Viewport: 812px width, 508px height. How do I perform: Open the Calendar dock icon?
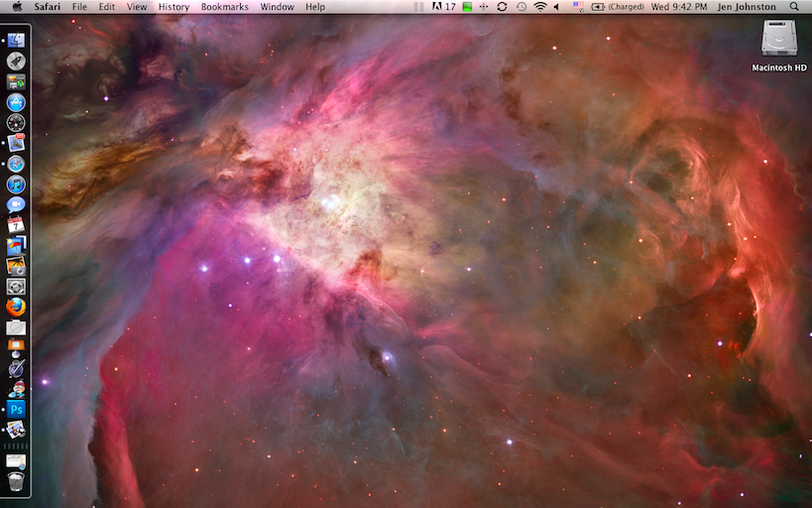(x=16, y=225)
